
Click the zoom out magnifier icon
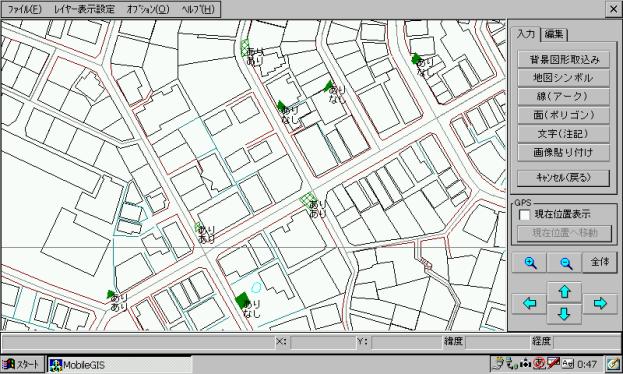pyautogui.click(x=565, y=263)
